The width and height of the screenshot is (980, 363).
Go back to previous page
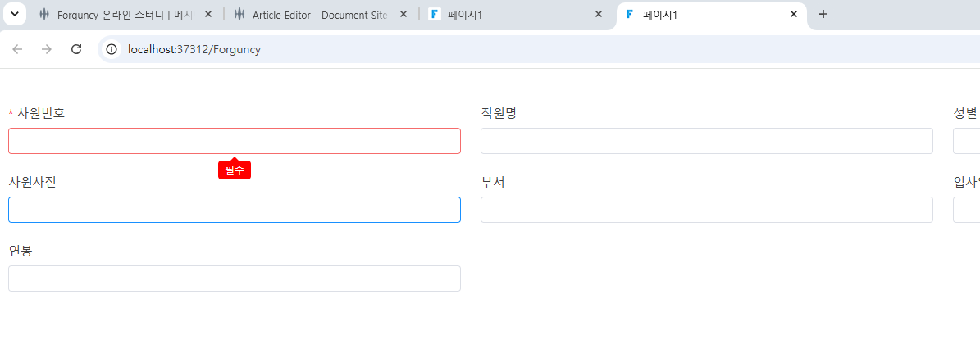17,49
